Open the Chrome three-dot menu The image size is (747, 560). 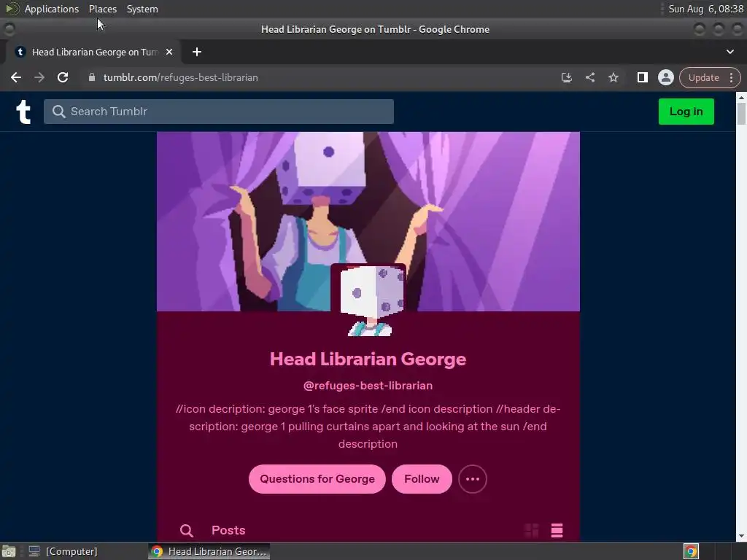click(x=731, y=77)
